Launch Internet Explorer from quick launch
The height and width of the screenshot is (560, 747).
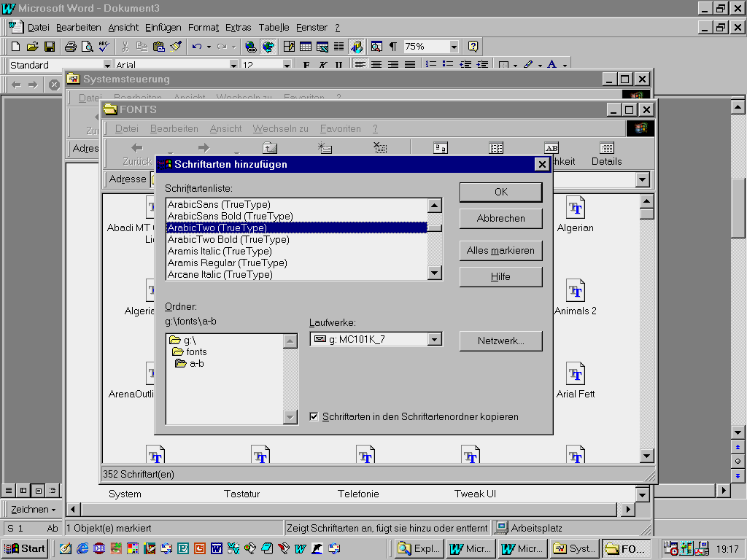(82, 548)
